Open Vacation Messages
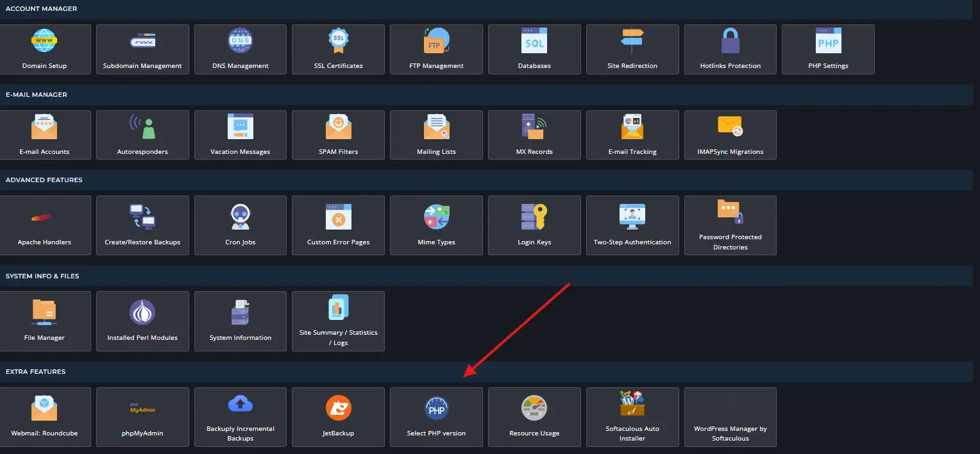The height and width of the screenshot is (454, 980). [x=241, y=135]
